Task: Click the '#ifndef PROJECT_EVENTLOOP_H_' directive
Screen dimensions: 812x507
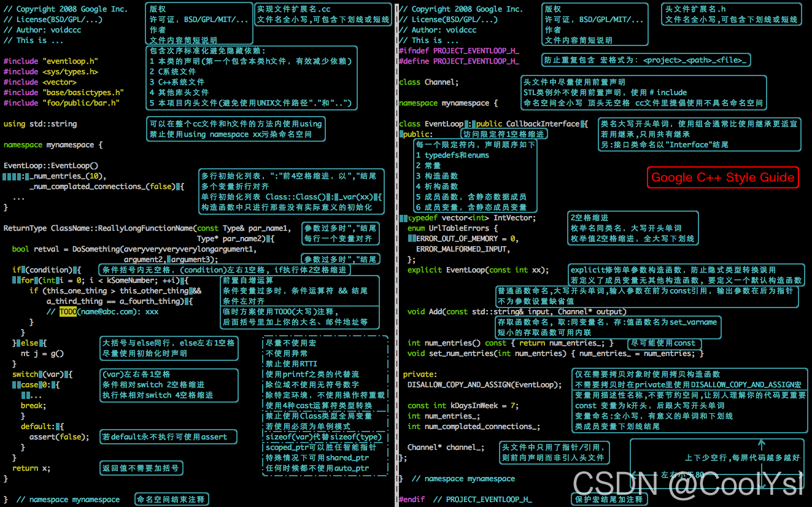Action: 459,51
